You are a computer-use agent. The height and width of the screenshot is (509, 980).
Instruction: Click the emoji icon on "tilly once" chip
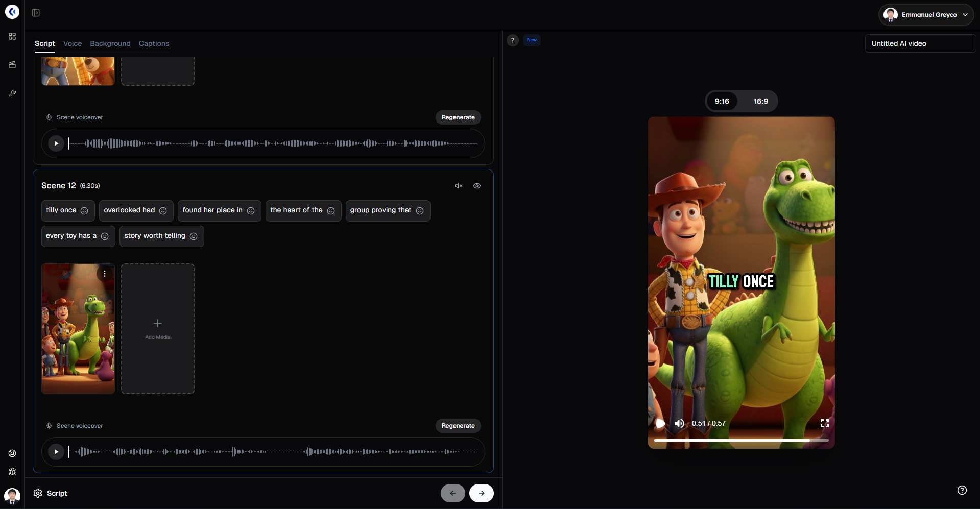(84, 211)
